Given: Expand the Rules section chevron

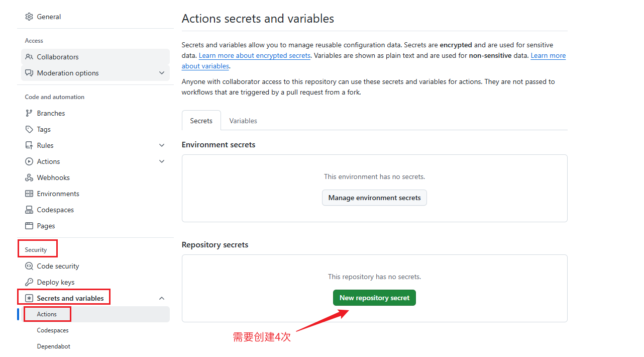Looking at the screenshot, I should 162,145.
